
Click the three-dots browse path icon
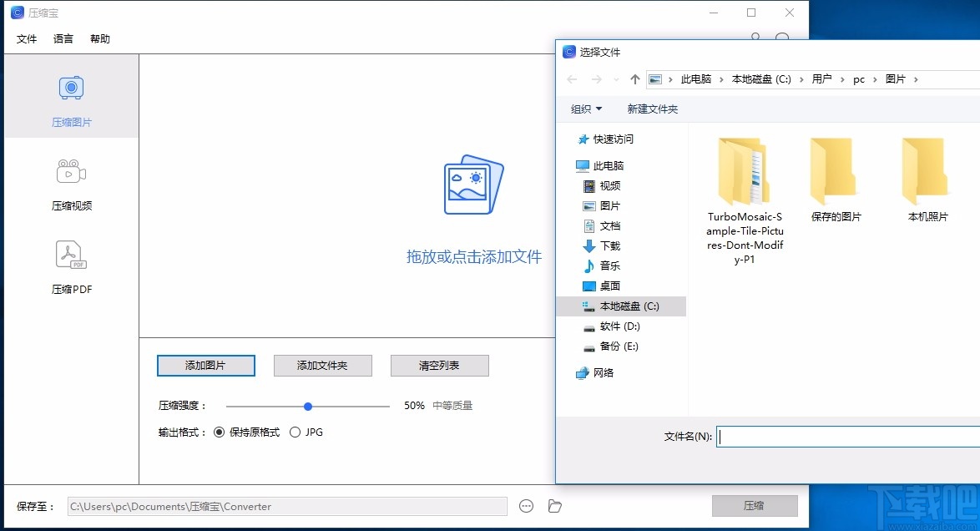tap(526, 506)
